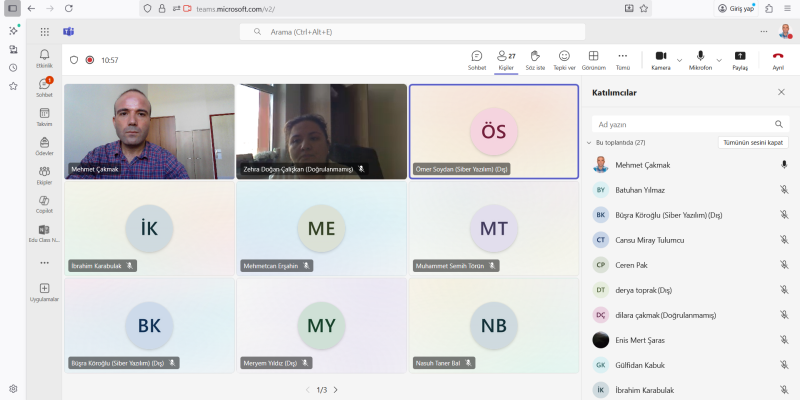Select Mehmet Çakmak video tile
This screenshot has width=800, height=400.
point(149,132)
